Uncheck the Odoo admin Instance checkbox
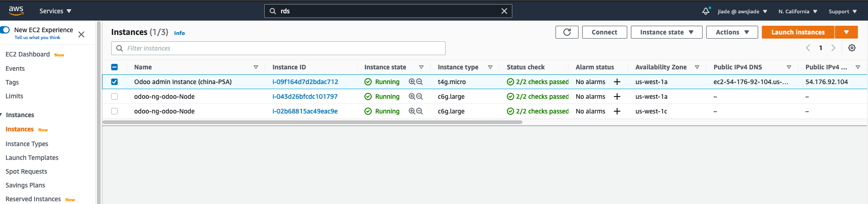 coord(114,82)
